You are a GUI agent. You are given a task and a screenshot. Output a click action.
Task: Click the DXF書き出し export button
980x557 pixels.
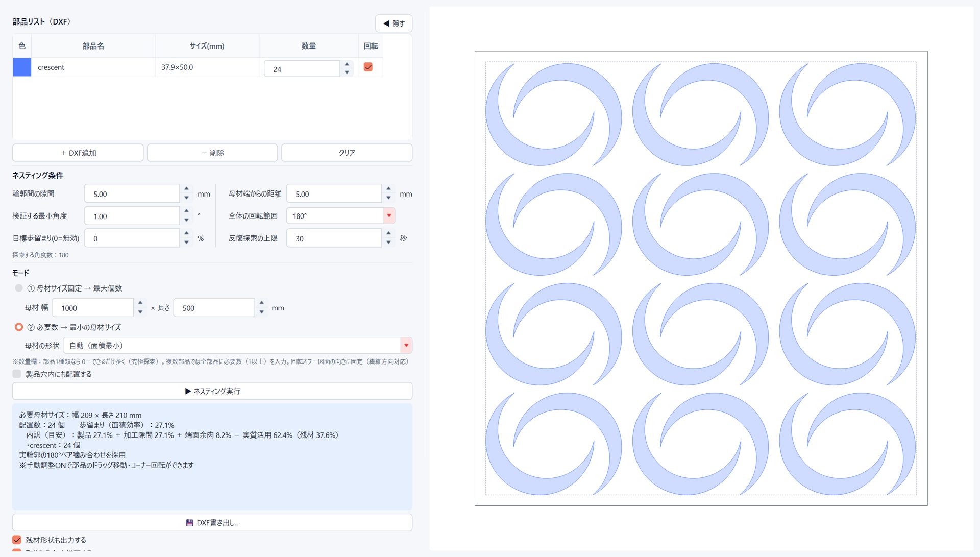(x=212, y=522)
